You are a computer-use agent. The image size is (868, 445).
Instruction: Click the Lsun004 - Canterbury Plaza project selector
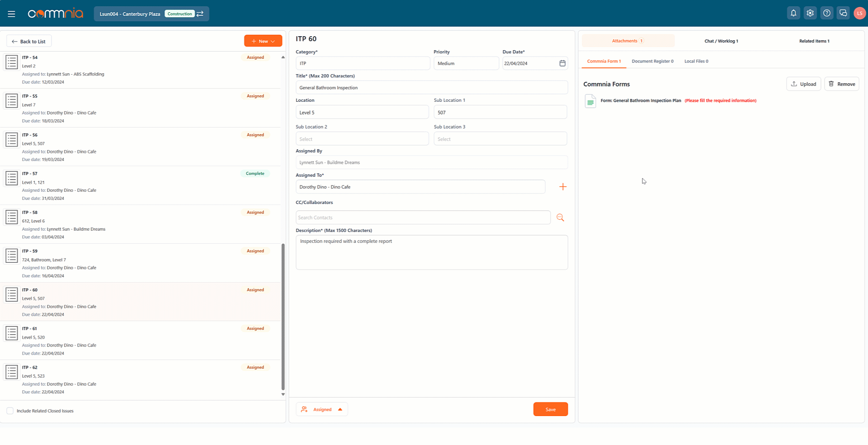coord(151,14)
